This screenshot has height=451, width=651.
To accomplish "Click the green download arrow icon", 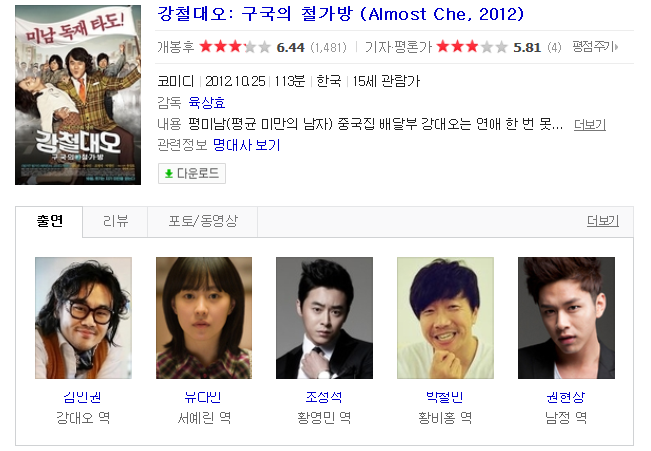I will 169,174.
